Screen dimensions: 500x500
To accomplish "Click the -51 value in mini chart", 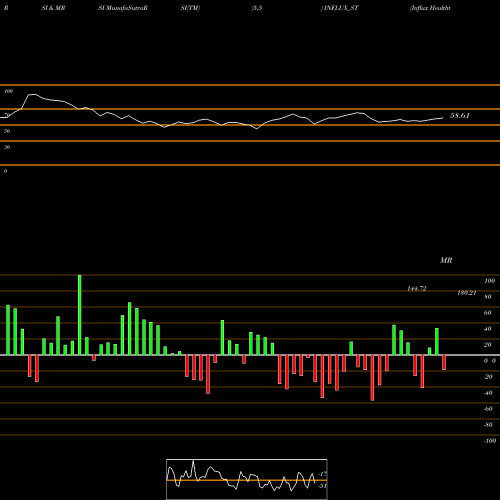I will click(x=322, y=486).
